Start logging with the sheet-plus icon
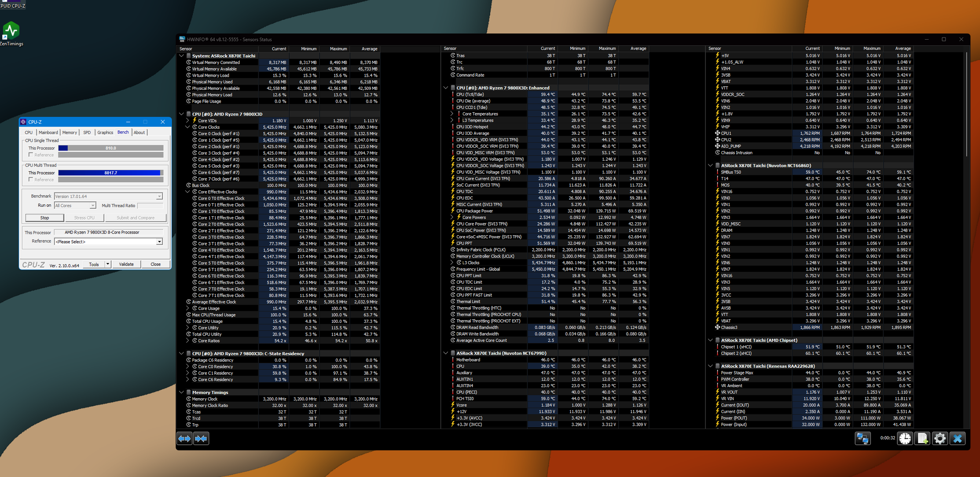 [922, 438]
